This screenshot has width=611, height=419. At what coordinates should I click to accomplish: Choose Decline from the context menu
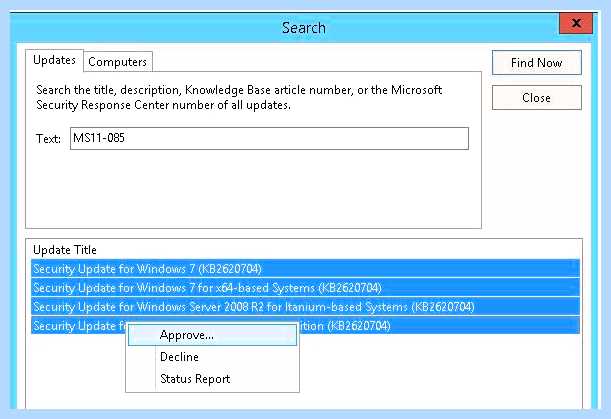pos(212,357)
